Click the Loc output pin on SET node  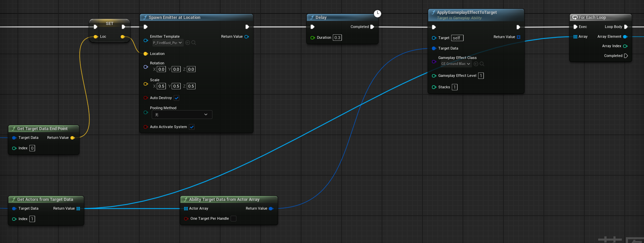tap(123, 36)
